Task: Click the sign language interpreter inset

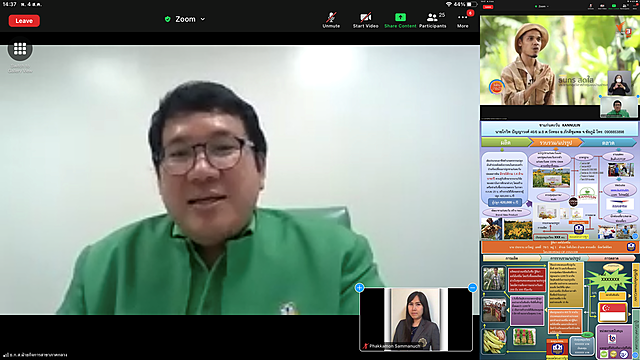Action: (619, 83)
